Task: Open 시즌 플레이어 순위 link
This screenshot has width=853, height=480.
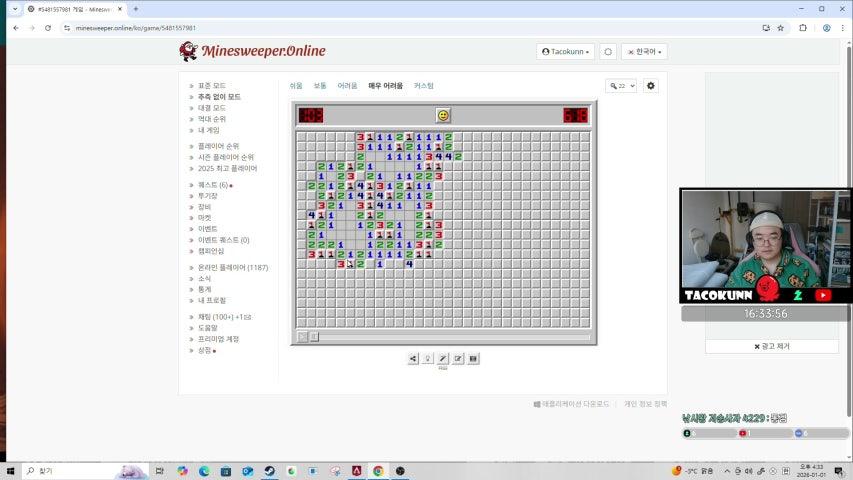Action: point(226,157)
